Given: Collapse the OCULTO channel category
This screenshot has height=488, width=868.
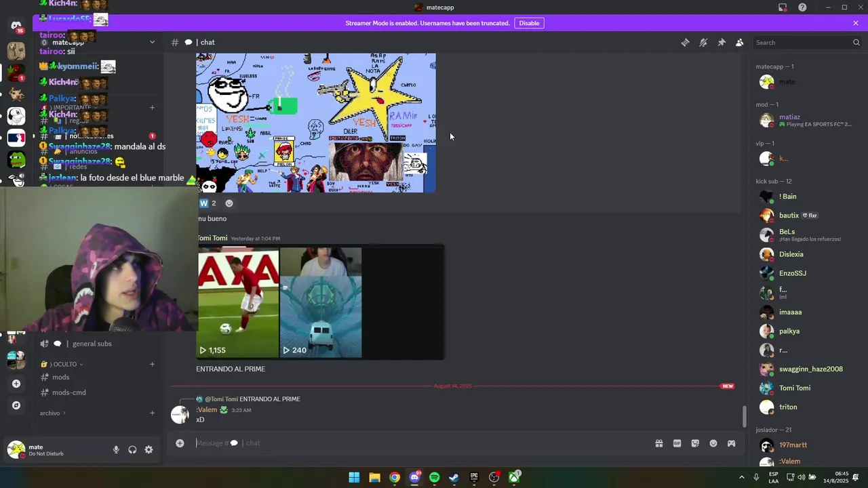Looking at the screenshot, I should (x=64, y=364).
